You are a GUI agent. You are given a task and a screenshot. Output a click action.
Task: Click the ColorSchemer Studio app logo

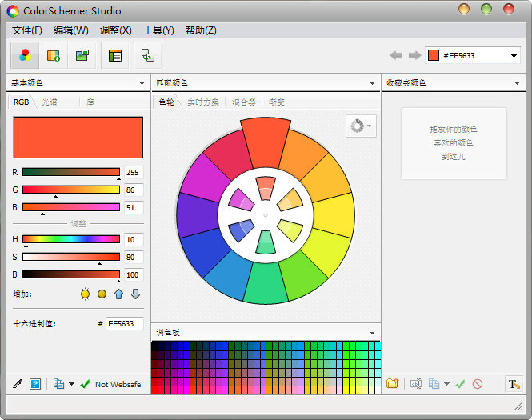coord(13,11)
